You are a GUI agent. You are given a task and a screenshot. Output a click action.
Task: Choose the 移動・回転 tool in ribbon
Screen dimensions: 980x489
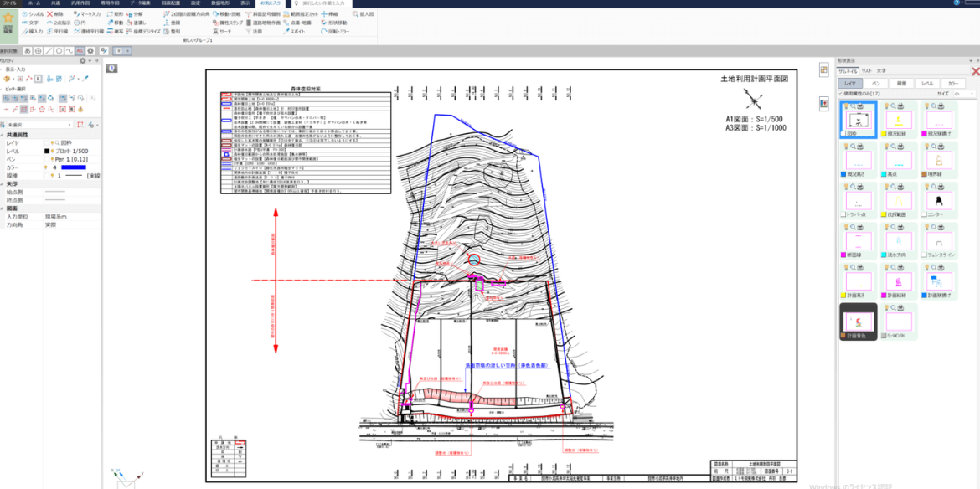pos(227,14)
